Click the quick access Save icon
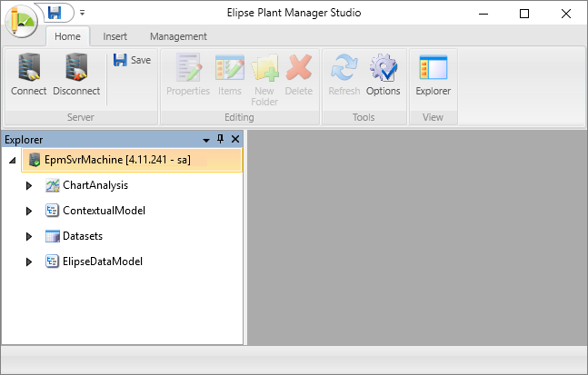 pos(55,13)
